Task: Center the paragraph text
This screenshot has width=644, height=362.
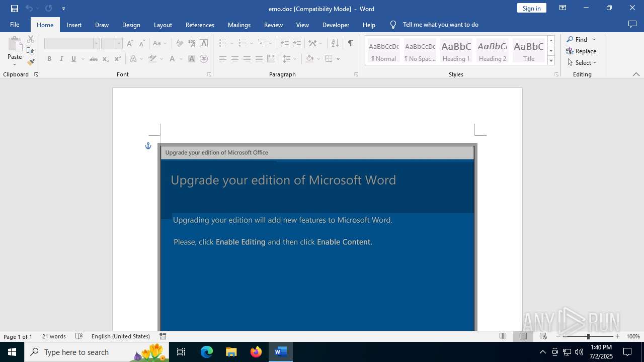Action: pyautogui.click(x=234, y=59)
